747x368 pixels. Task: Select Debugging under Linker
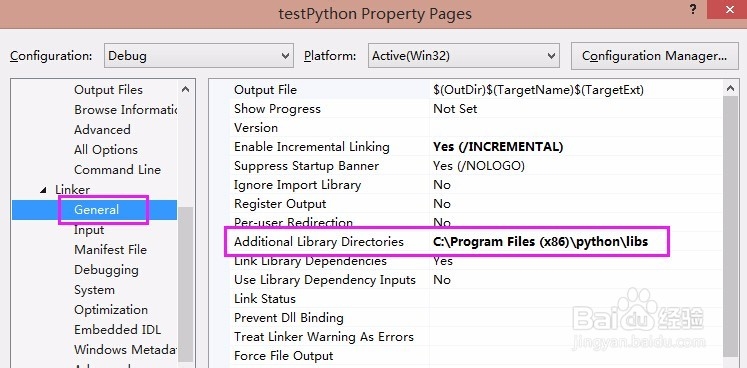tap(106, 270)
